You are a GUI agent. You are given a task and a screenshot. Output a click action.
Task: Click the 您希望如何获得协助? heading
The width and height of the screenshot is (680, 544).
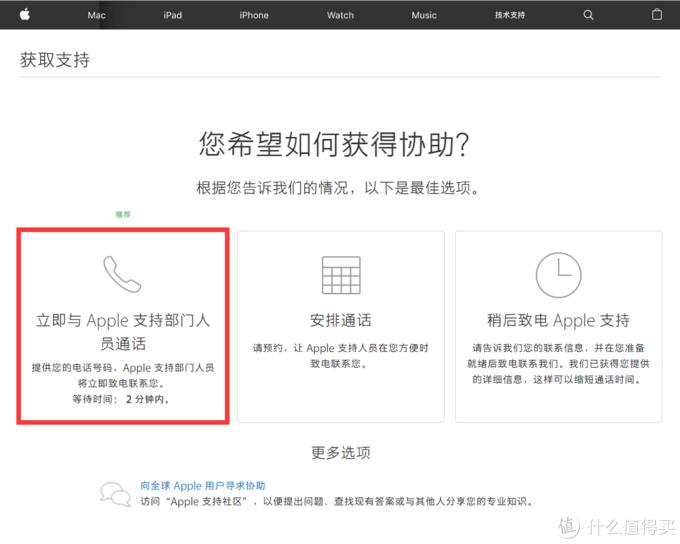334,144
